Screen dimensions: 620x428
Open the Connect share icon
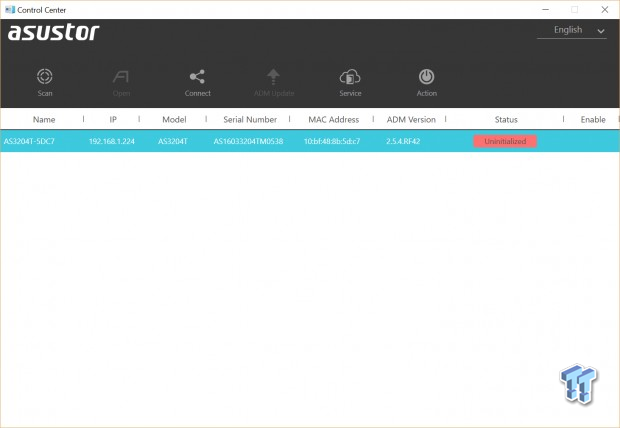pos(197,77)
